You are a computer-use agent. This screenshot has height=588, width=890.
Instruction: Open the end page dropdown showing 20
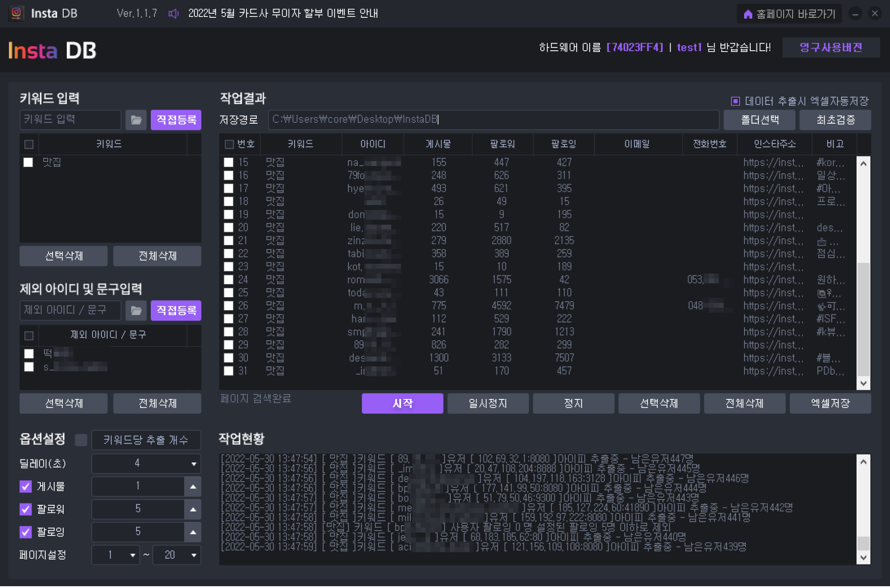pyautogui.click(x=177, y=556)
